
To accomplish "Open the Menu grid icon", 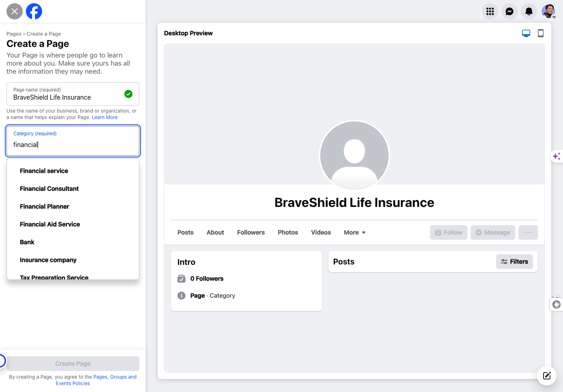I will click(x=490, y=11).
